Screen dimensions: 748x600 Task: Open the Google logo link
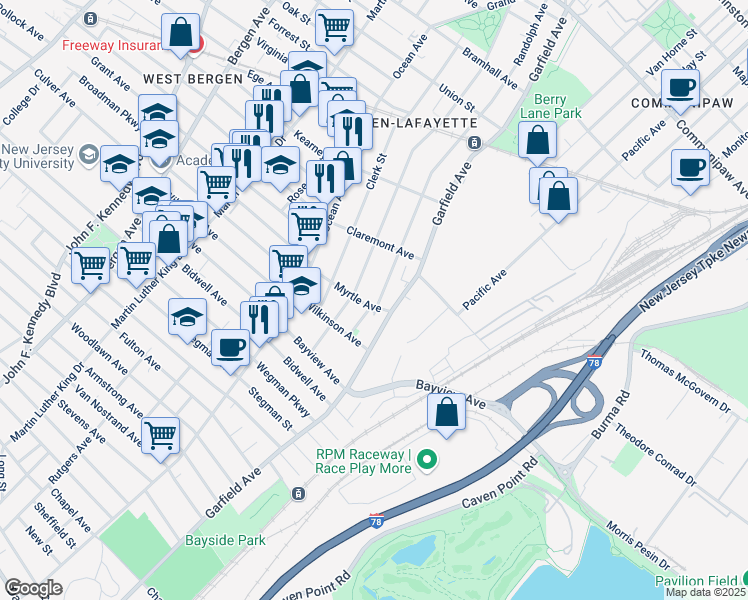click(x=33, y=588)
